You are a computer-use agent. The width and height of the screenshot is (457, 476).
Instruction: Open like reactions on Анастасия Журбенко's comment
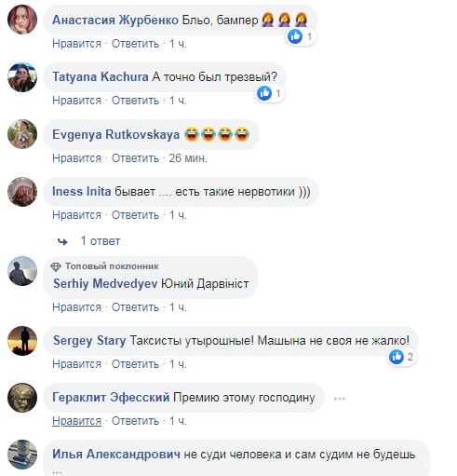pos(300,36)
